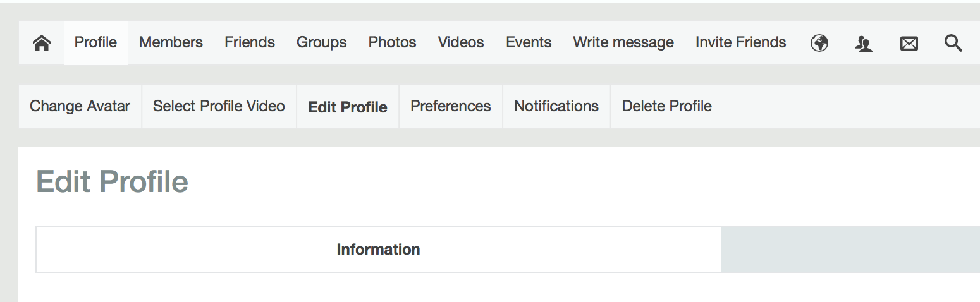Open the envelope messages icon
The height and width of the screenshot is (302, 980).
tap(909, 44)
